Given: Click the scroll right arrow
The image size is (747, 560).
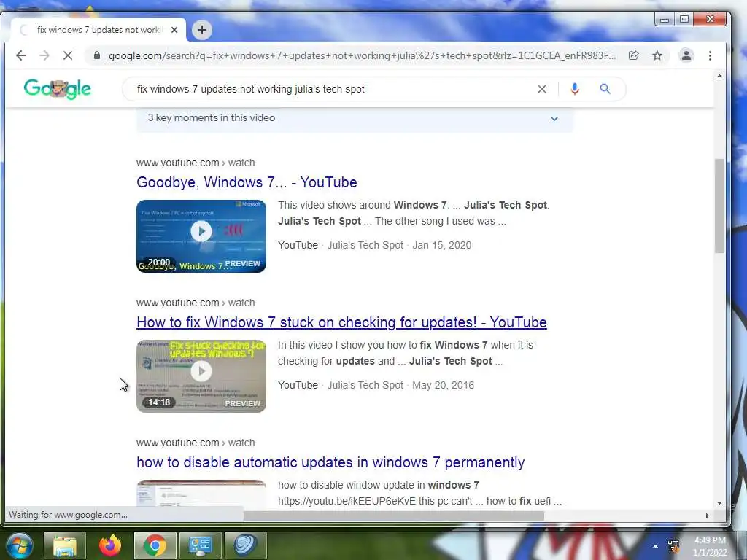Looking at the screenshot, I should [708, 516].
